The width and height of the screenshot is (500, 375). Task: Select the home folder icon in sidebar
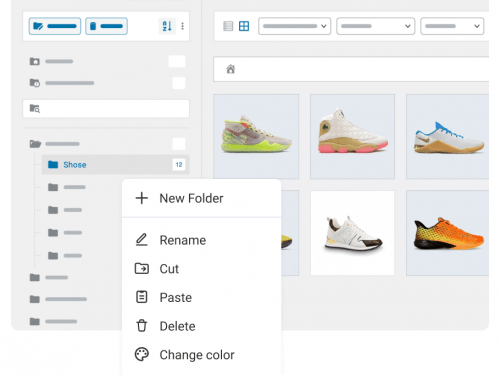(35, 61)
